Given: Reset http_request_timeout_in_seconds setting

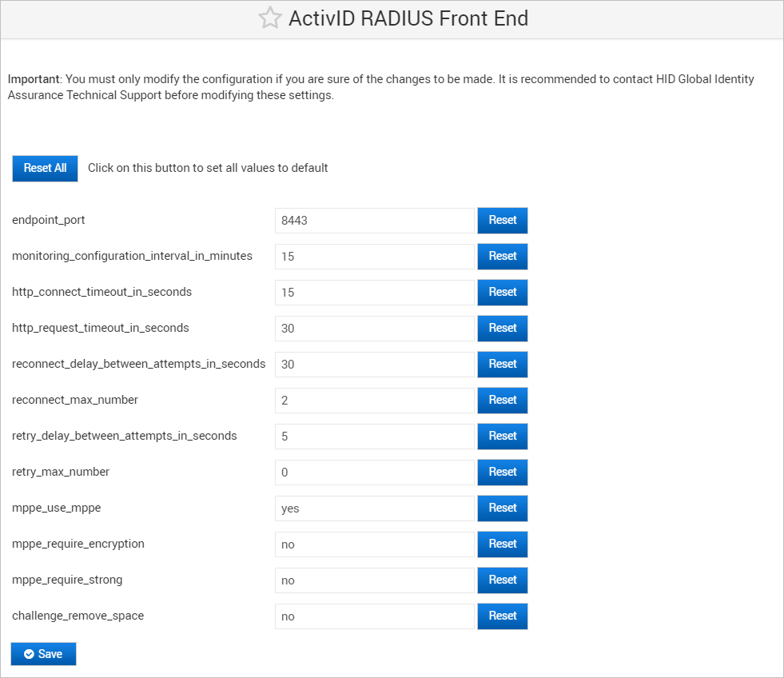Looking at the screenshot, I should click(502, 328).
